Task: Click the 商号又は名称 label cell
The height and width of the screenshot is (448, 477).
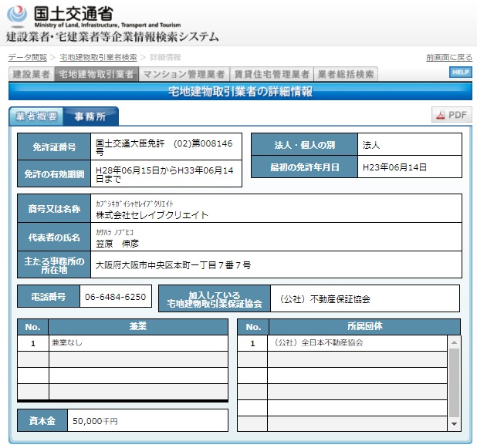Action: click(54, 208)
